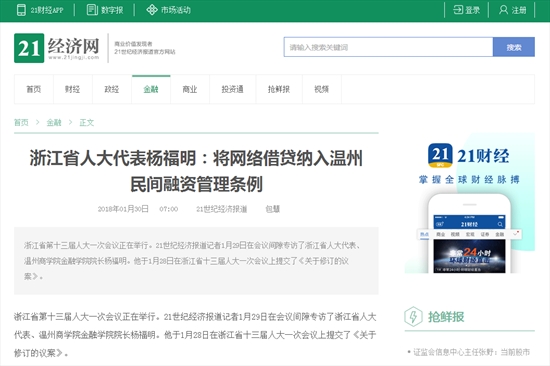The image size is (550, 366).
Task: Click the 抢鲜报 lightning hexagon icon
Action: click(x=413, y=317)
